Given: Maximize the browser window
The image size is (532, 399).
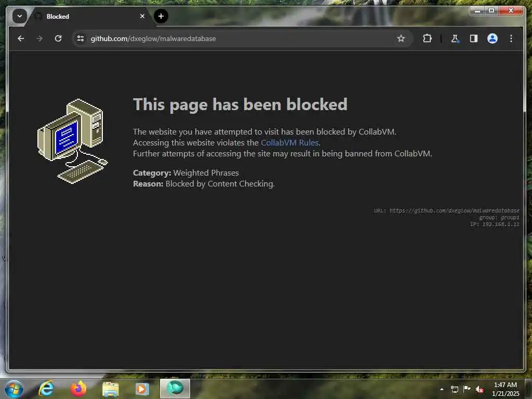Looking at the screenshot, I should [491, 11].
